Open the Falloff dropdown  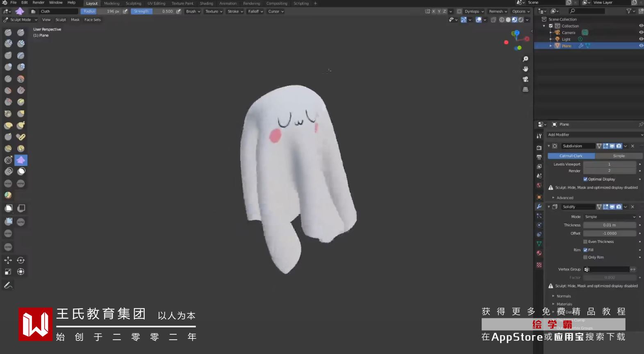[255, 11]
